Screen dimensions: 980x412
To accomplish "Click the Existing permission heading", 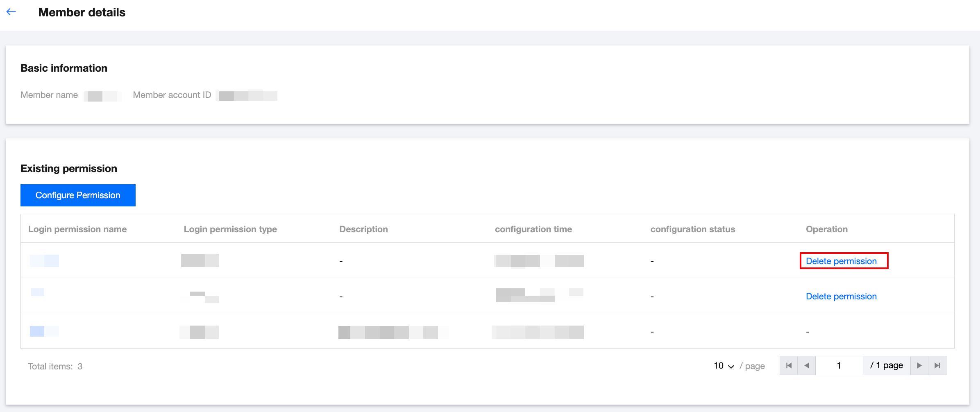I will click(x=69, y=168).
